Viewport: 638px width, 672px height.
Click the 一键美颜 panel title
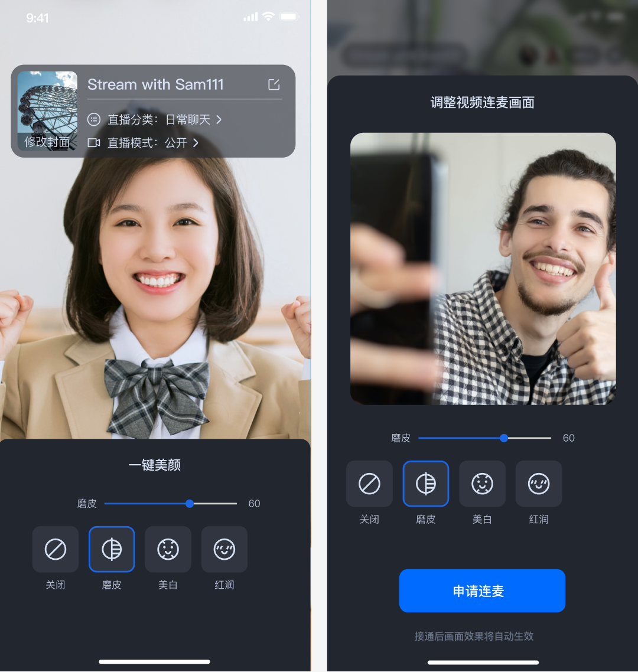coord(155,465)
